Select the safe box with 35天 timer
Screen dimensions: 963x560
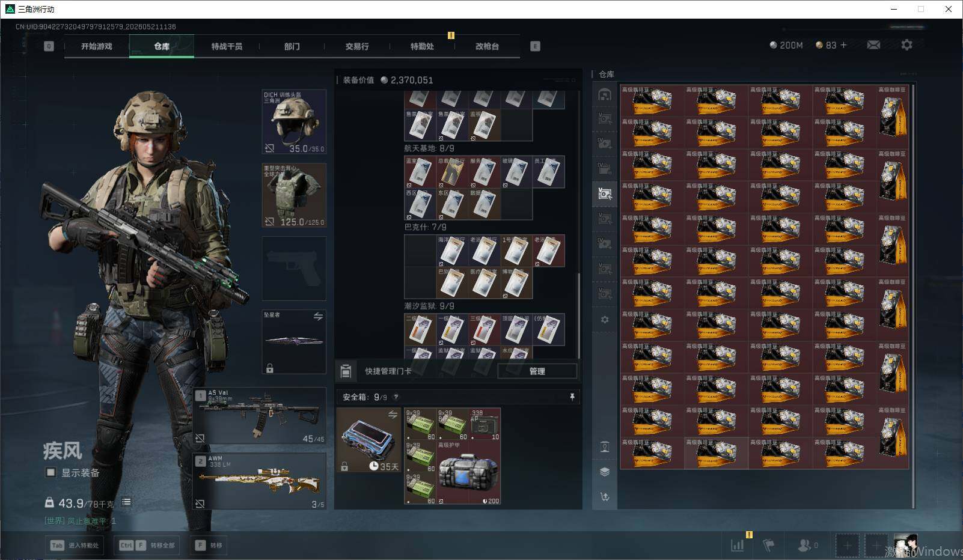click(x=369, y=440)
